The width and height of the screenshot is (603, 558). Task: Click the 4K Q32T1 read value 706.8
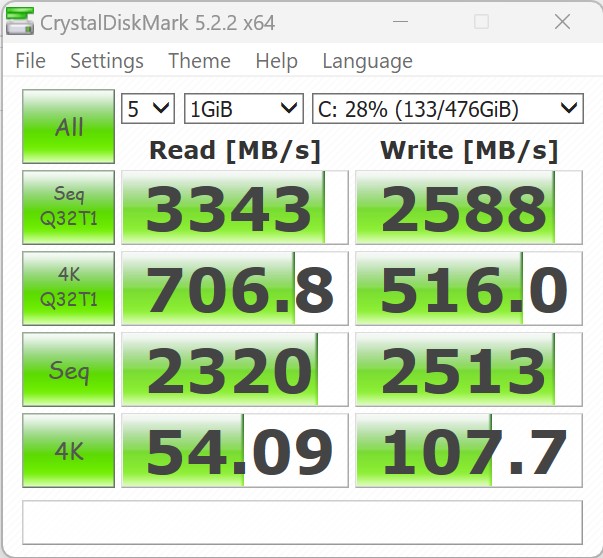(235, 288)
